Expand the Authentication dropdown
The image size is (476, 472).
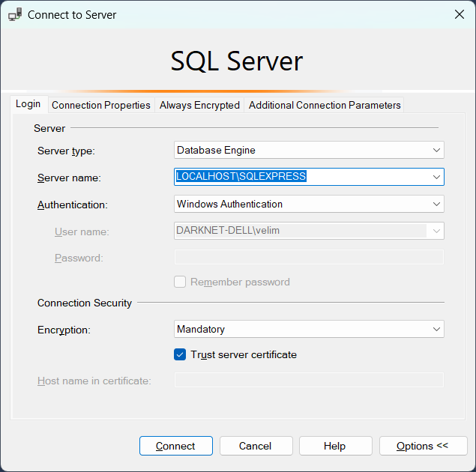(x=436, y=204)
